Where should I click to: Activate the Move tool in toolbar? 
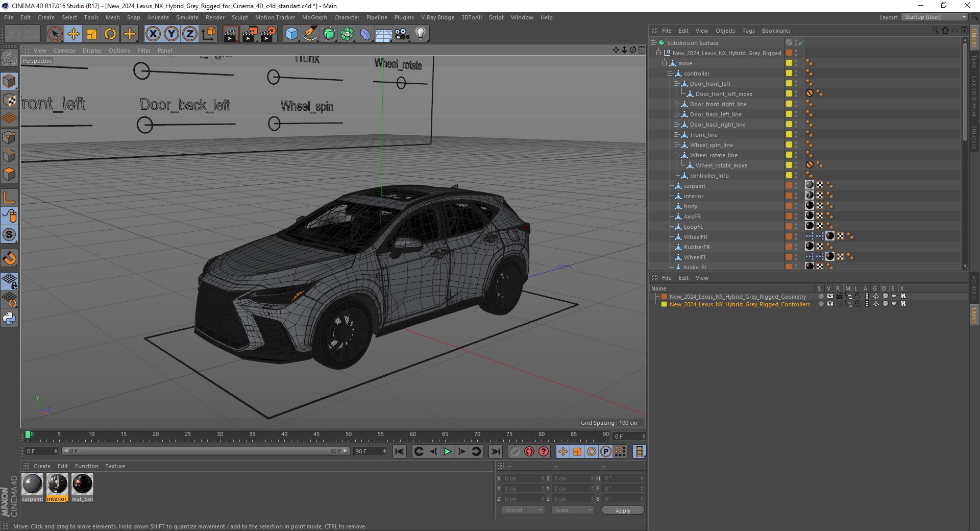(x=73, y=34)
